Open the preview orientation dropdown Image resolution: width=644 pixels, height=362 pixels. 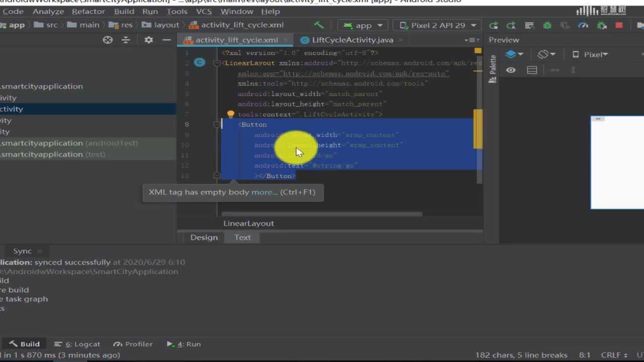546,54
